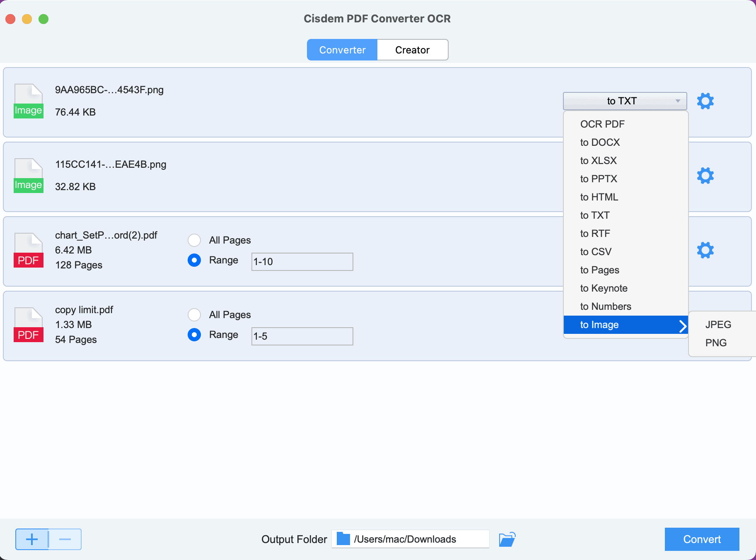Click the Image file icon for 115CC141 png
Image resolution: width=756 pixels, height=560 pixels.
pos(29,176)
